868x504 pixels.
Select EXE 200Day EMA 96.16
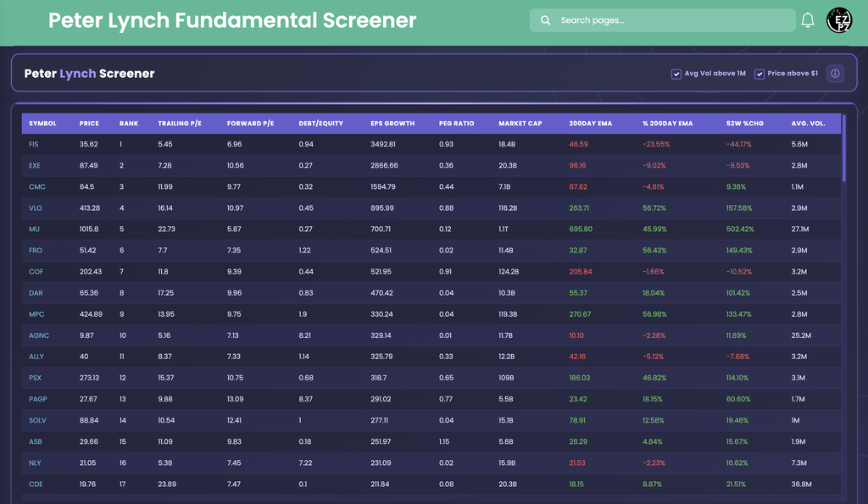(x=577, y=165)
